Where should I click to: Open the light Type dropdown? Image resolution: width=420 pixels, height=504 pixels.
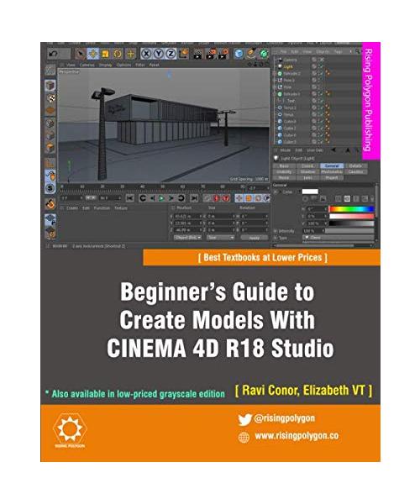click(x=338, y=238)
